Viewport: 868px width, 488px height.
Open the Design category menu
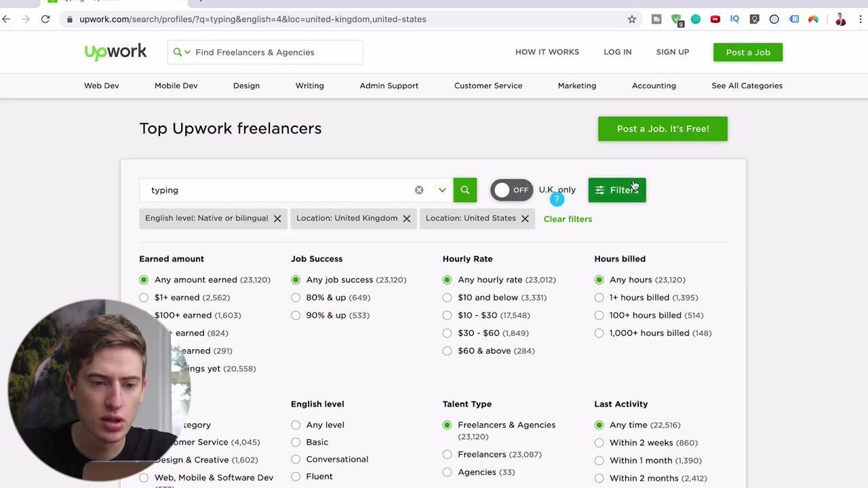pyautogui.click(x=246, y=85)
